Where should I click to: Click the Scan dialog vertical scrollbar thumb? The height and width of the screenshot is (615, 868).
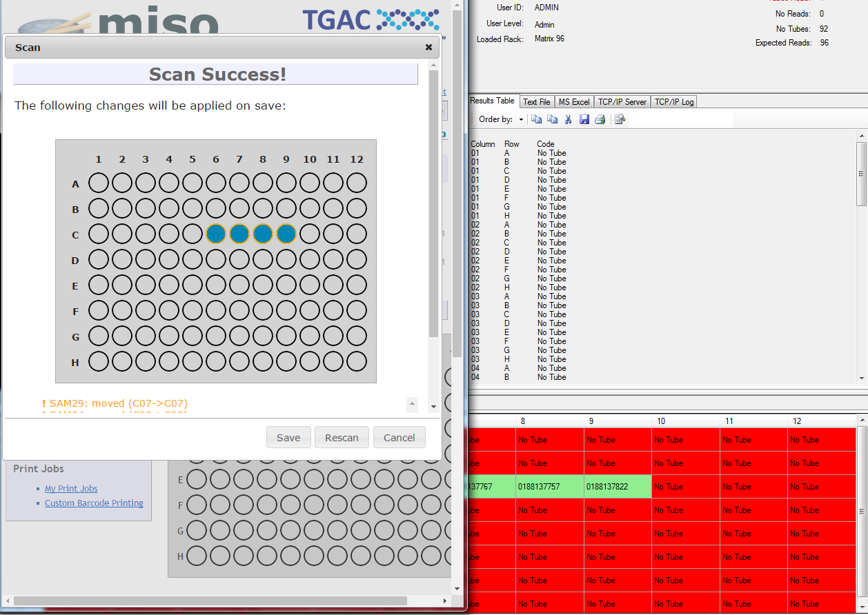(433, 203)
